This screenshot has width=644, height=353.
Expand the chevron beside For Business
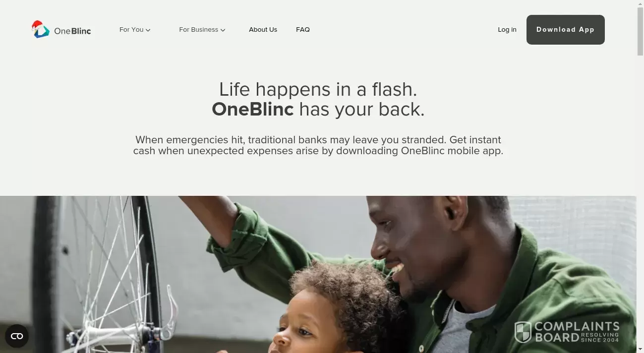[x=223, y=30]
